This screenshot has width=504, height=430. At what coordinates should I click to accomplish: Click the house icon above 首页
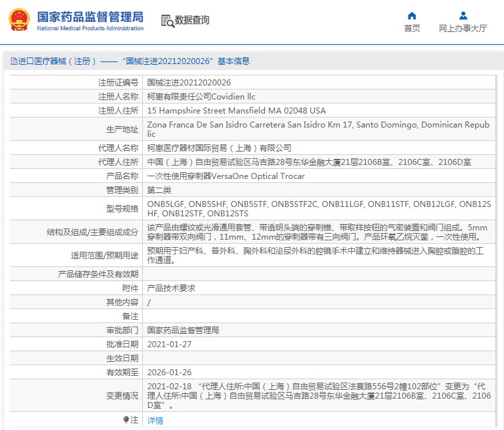(412, 15)
